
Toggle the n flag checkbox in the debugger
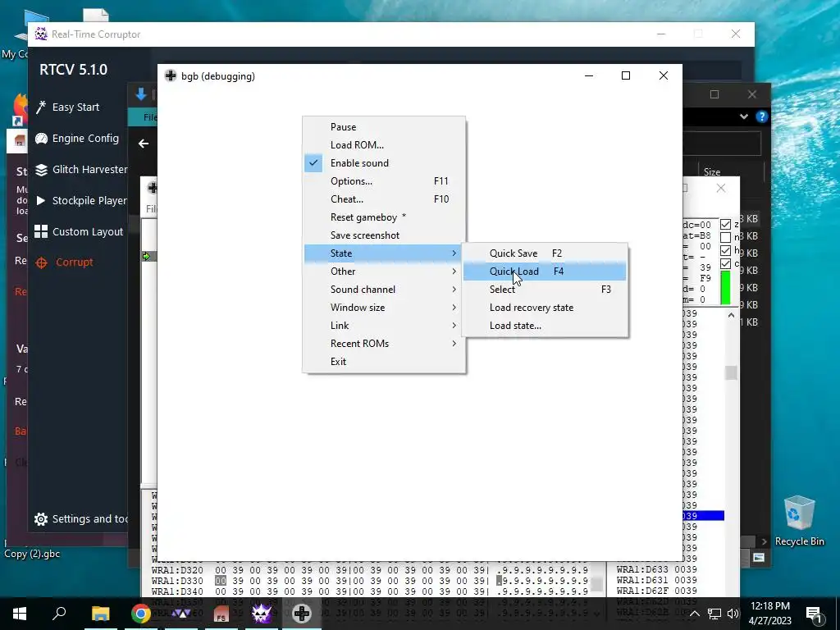(x=725, y=237)
